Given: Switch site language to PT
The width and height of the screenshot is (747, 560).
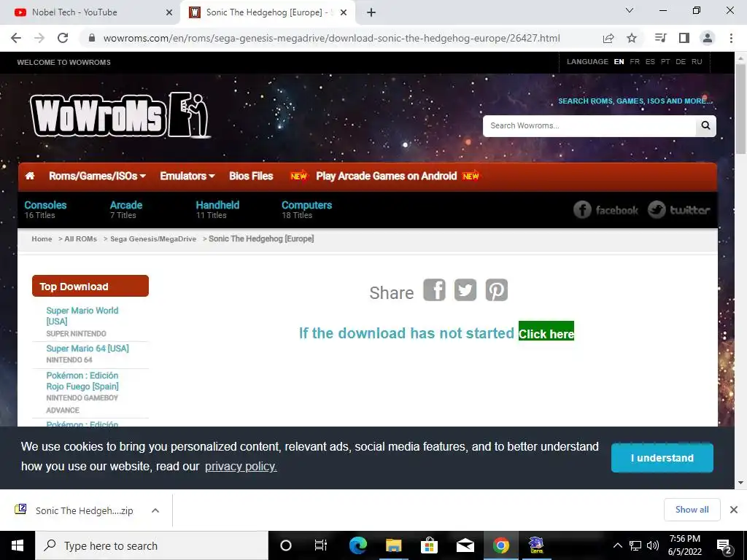Looking at the screenshot, I should [x=665, y=62].
